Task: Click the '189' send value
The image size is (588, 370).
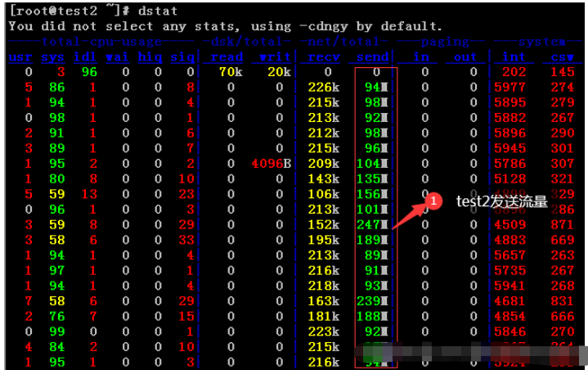Action: (x=369, y=240)
